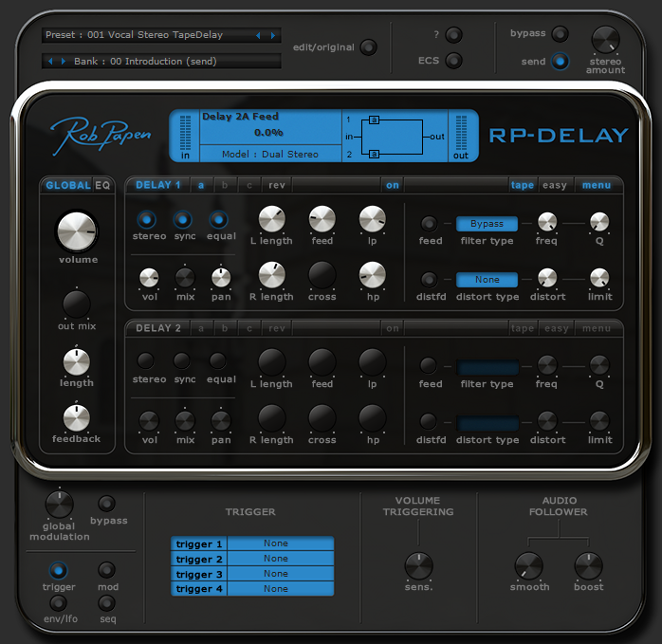Click the audio follower boost knob
The width and height of the screenshot is (662, 644).
589,566
